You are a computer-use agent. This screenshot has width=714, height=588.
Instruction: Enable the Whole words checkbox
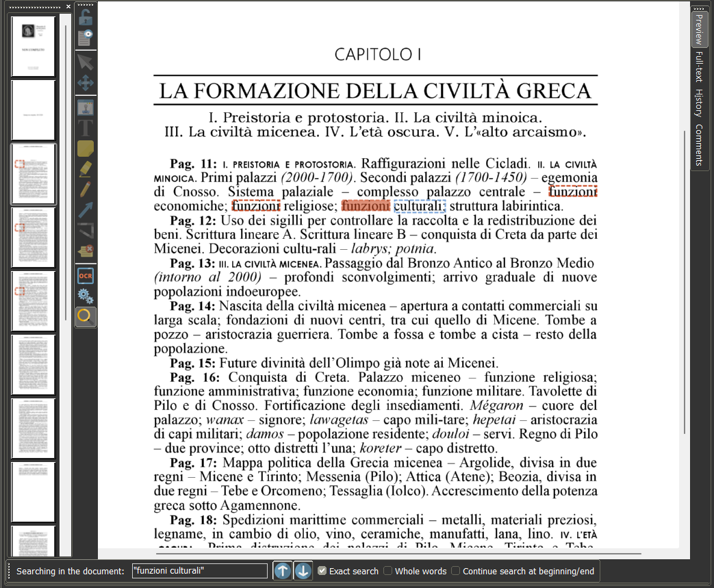click(388, 571)
